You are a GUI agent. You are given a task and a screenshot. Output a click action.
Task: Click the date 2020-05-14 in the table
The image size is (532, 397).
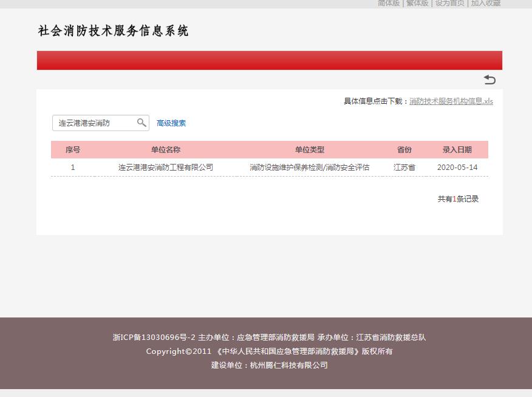[457, 167]
